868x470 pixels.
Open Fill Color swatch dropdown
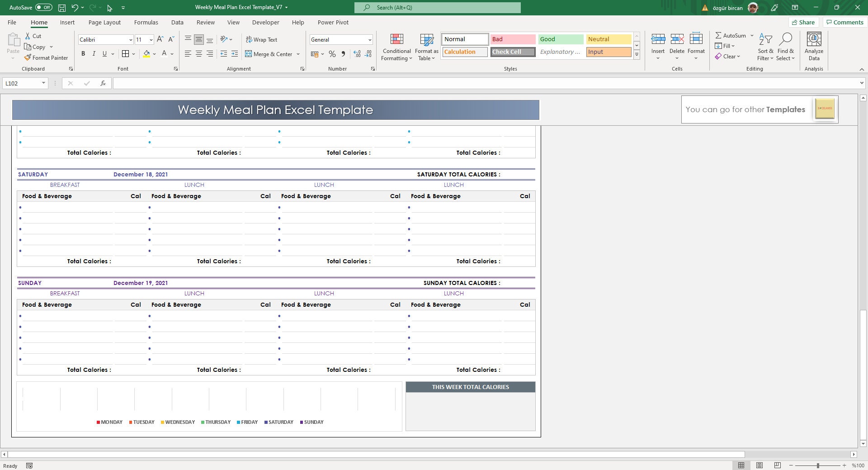[155, 54]
